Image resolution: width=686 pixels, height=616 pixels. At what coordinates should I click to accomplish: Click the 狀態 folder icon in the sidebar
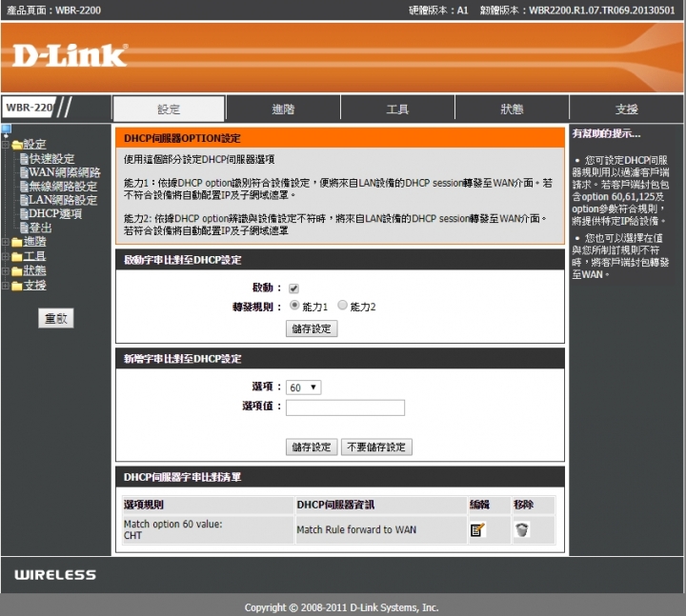point(17,271)
